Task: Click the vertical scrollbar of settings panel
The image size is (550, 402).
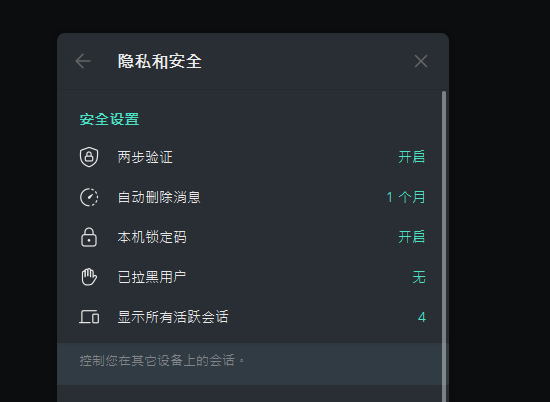Action: 444,246
